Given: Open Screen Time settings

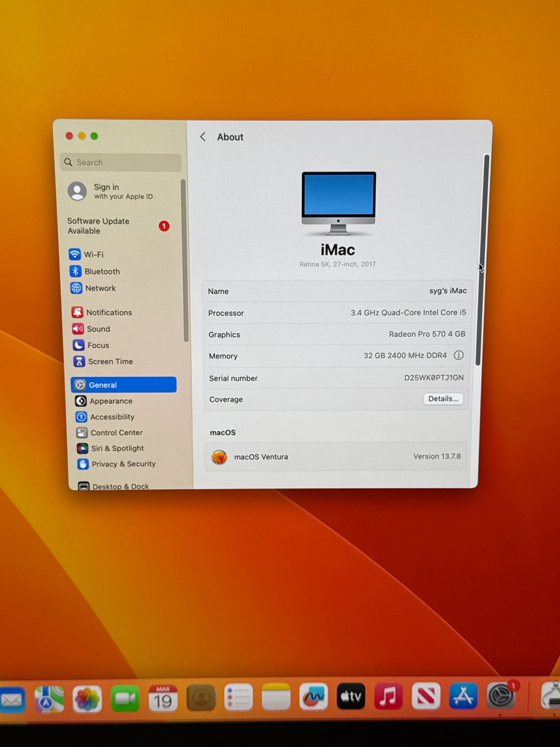Looking at the screenshot, I should point(103,362).
